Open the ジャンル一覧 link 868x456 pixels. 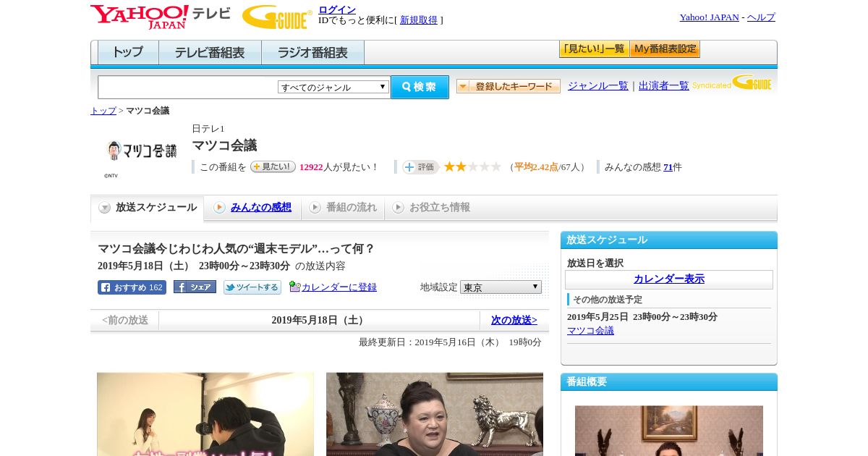[598, 85]
